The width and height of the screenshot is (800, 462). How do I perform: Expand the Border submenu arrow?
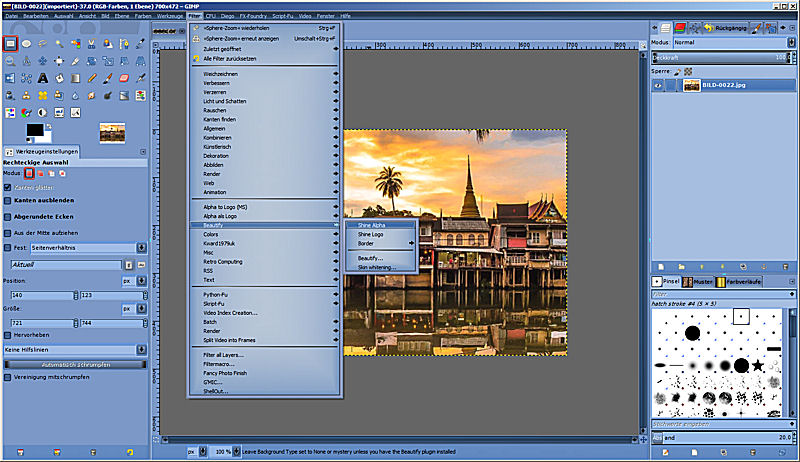[411, 243]
